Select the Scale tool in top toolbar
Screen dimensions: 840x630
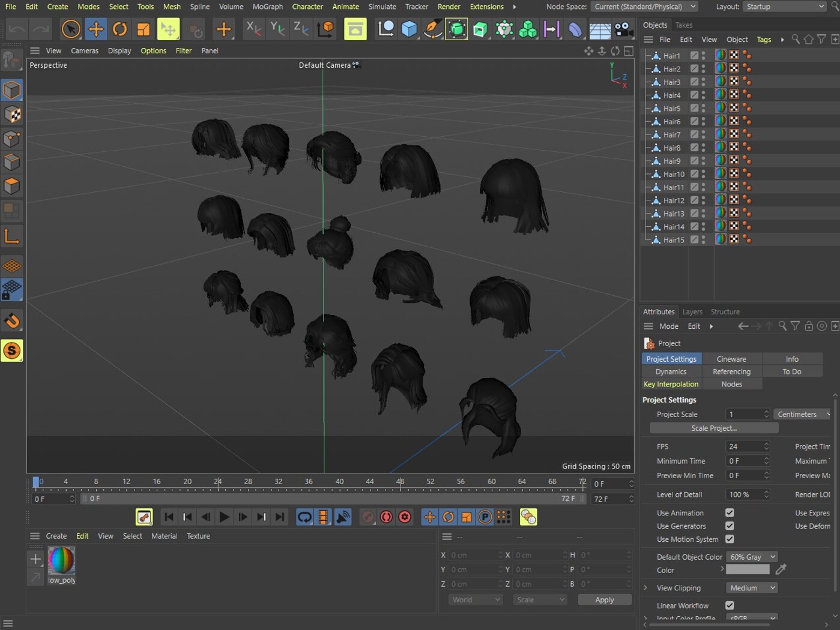pyautogui.click(x=144, y=29)
